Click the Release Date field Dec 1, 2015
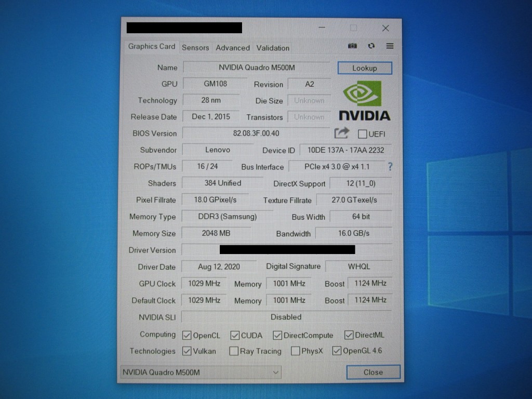This screenshot has height=399, width=532. pos(211,117)
